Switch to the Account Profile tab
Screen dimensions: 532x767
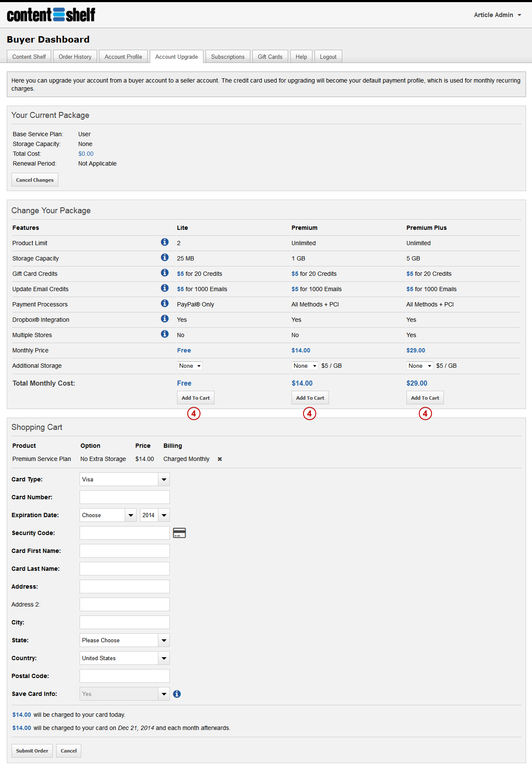click(x=123, y=57)
